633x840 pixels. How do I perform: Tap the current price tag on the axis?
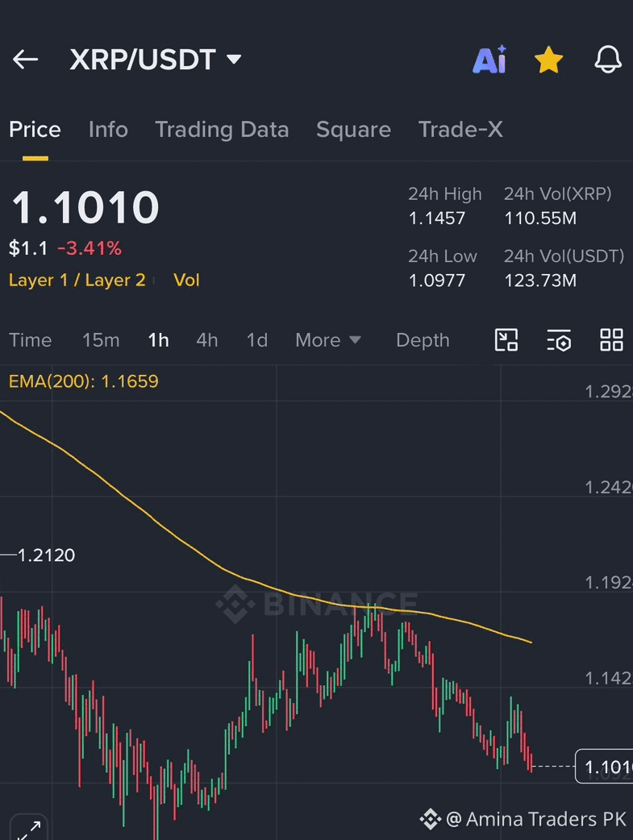(x=604, y=767)
